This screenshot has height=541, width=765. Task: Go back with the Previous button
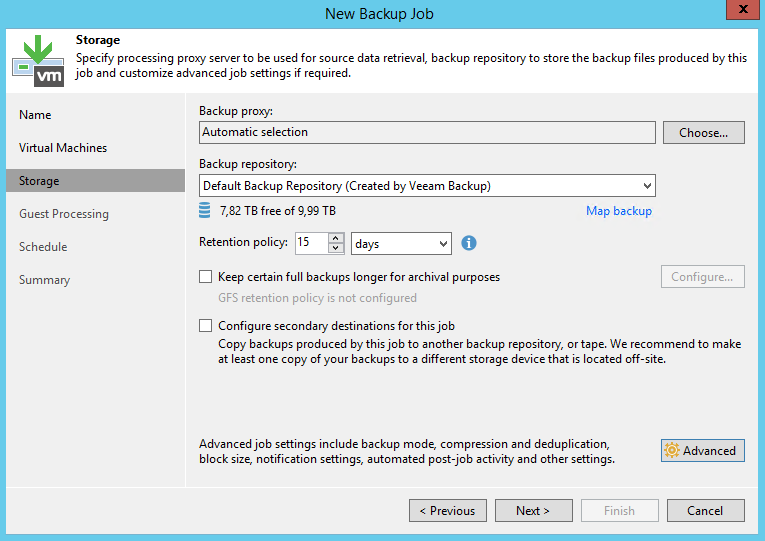pyautogui.click(x=447, y=511)
